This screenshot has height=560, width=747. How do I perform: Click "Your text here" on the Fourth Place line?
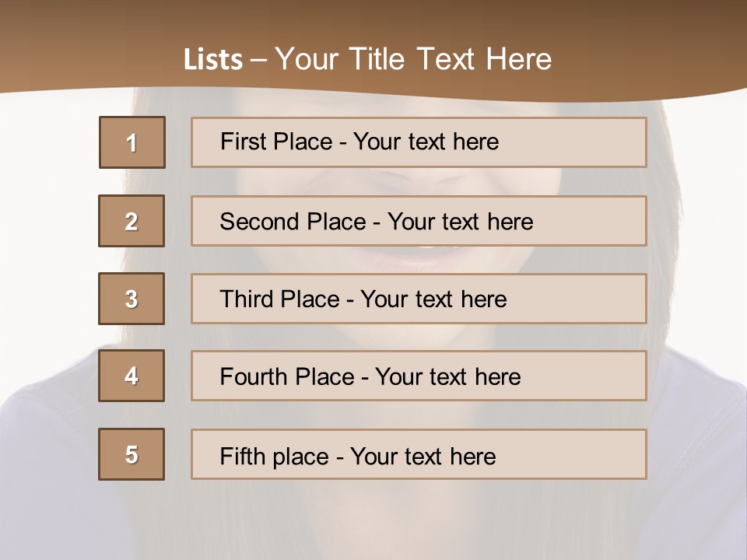coord(447,377)
